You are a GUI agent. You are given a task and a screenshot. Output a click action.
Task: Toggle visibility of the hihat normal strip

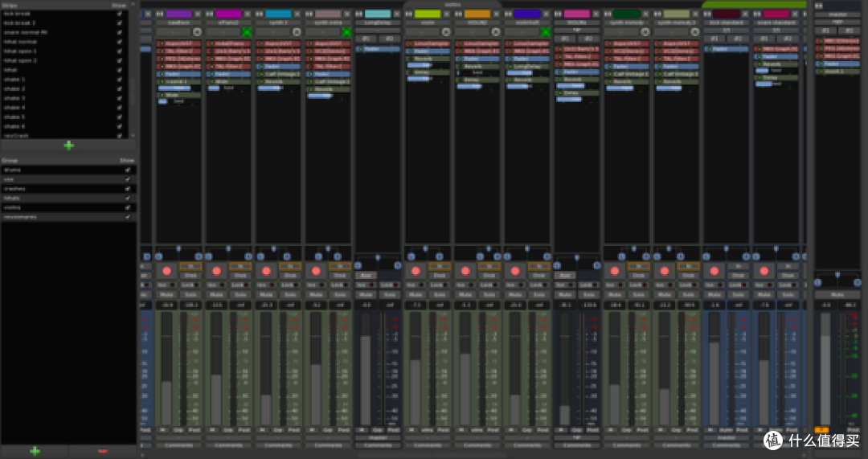point(119,42)
